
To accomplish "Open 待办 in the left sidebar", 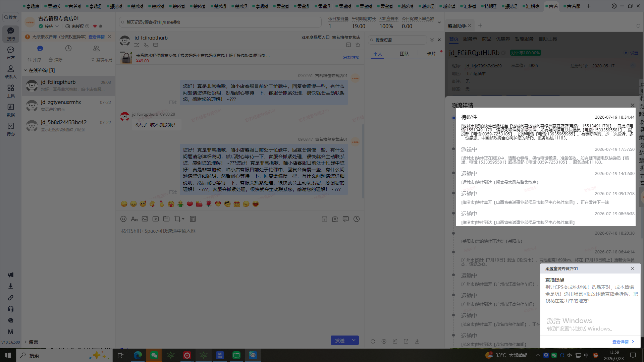I will pos(11,129).
